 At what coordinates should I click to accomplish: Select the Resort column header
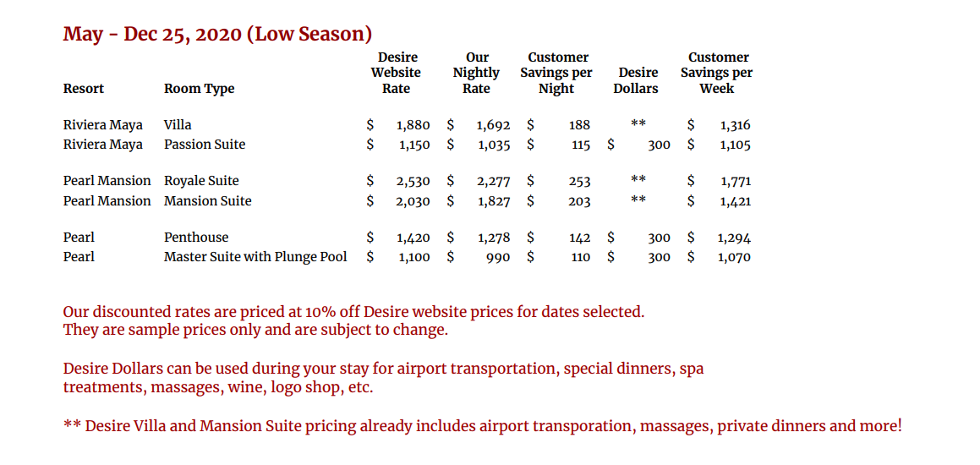click(84, 89)
